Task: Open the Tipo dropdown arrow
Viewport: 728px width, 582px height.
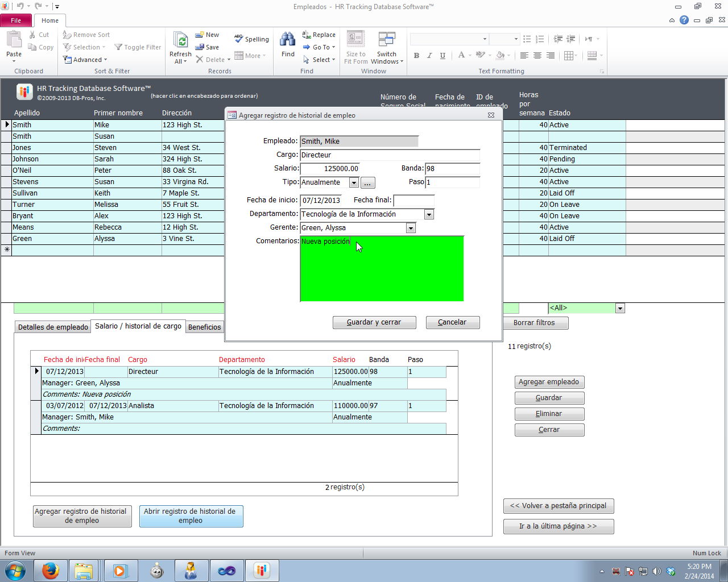Action: (x=354, y=182)
